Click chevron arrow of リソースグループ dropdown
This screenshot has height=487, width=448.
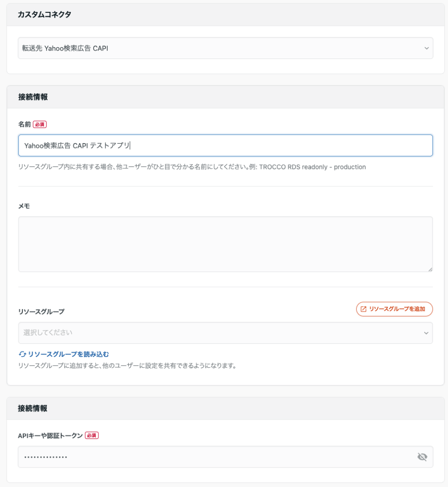[426, 333]
